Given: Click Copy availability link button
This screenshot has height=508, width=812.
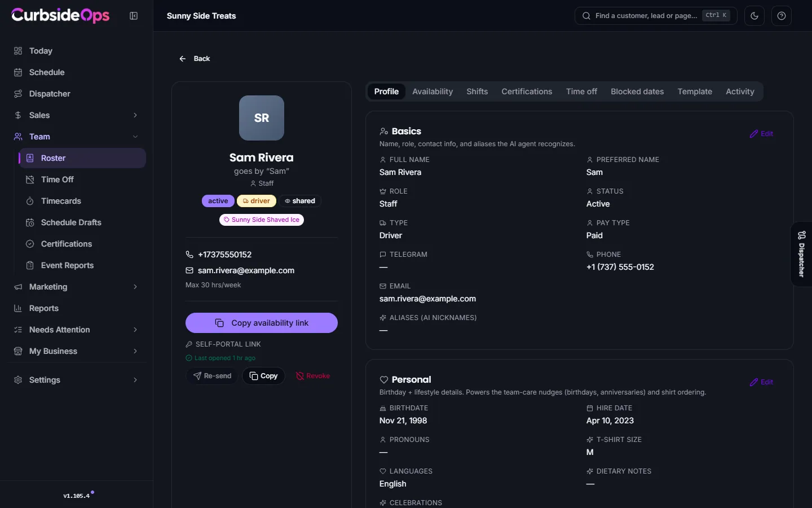Looking at the screenshot, I should (262, 323).
